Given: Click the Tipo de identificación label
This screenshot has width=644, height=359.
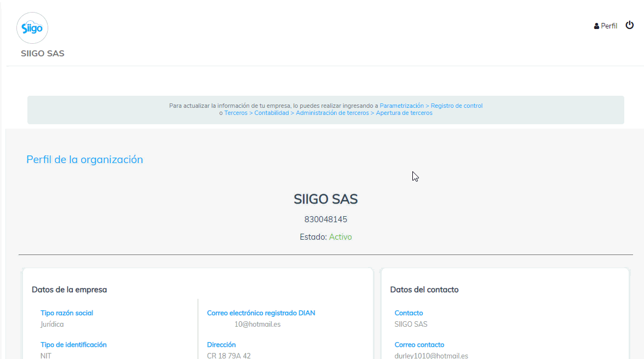Looking at the screenshot, I should (x=73, y=345).
